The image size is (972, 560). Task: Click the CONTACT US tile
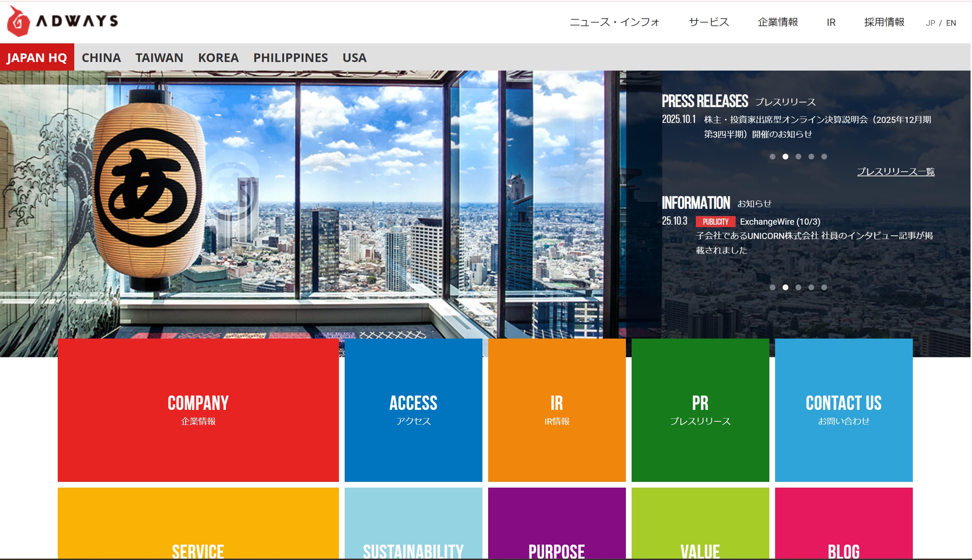pos(844,410)
